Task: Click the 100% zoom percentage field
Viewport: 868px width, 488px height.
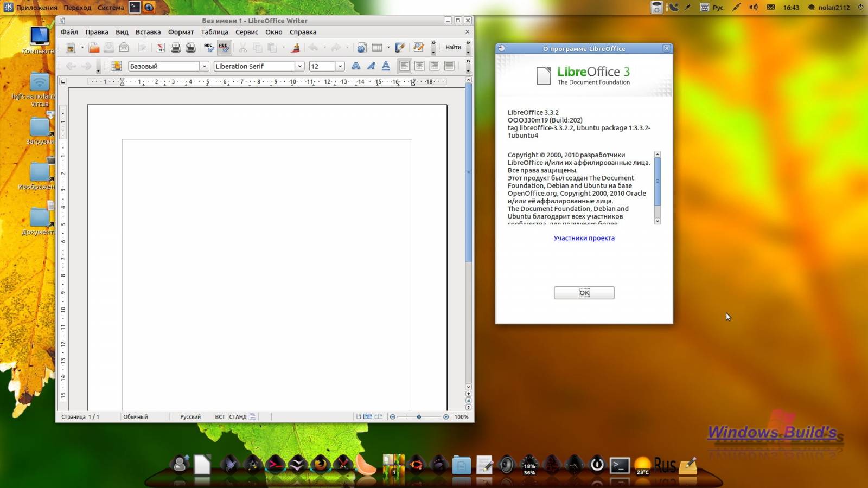Action: click(x=461, y=417)
